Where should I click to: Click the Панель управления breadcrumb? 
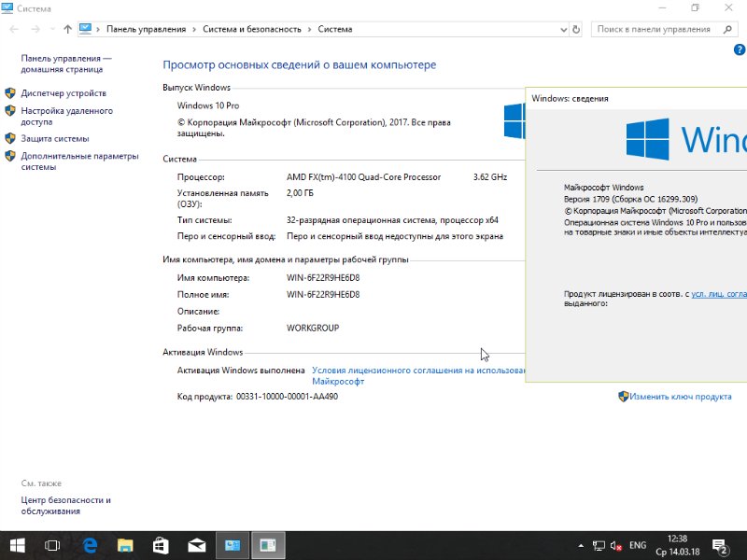(146, 29)
